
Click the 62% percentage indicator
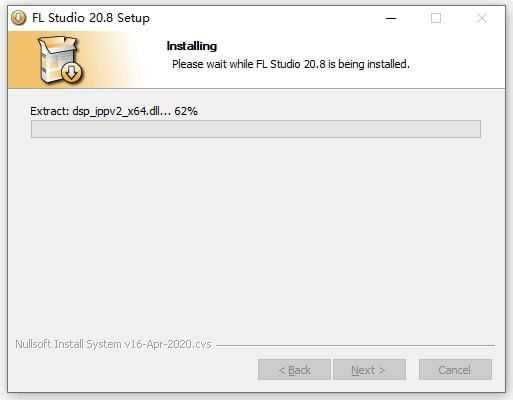[186, 111]
